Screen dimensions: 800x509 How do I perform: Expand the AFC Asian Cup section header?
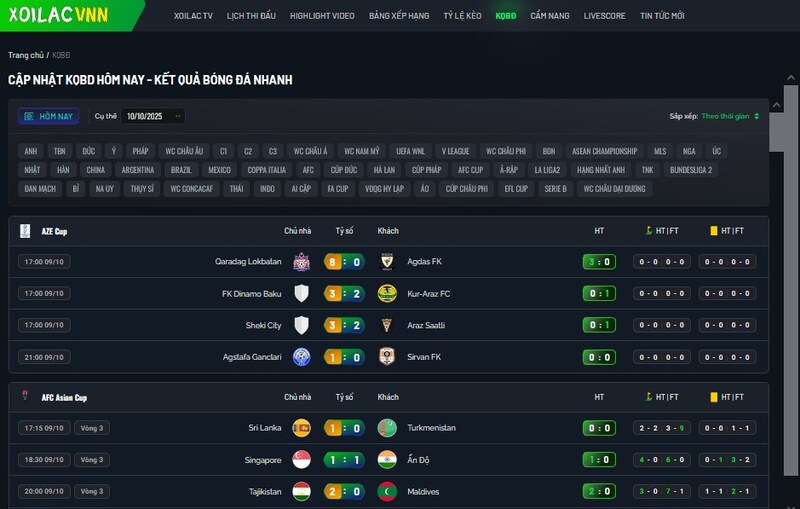coord(64,397)
